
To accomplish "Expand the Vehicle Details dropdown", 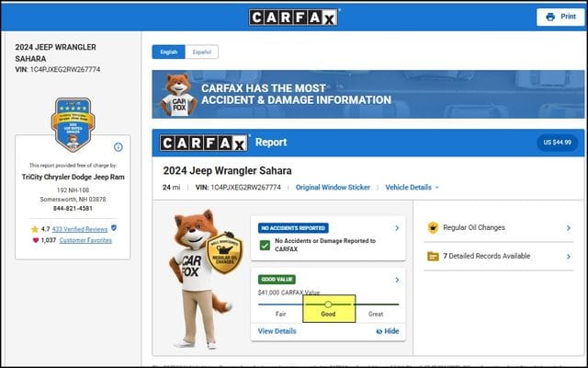I will click(x=412, y=188).
